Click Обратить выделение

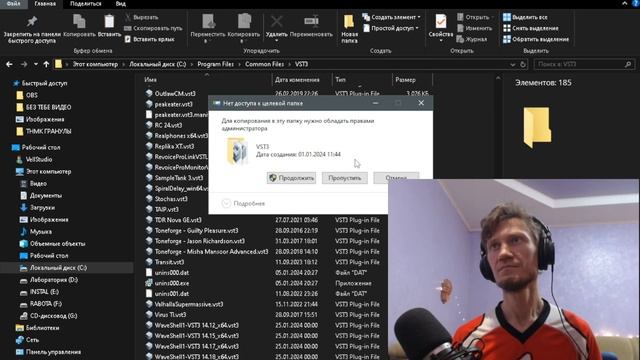pyautogui.click(x=536, y=39)
